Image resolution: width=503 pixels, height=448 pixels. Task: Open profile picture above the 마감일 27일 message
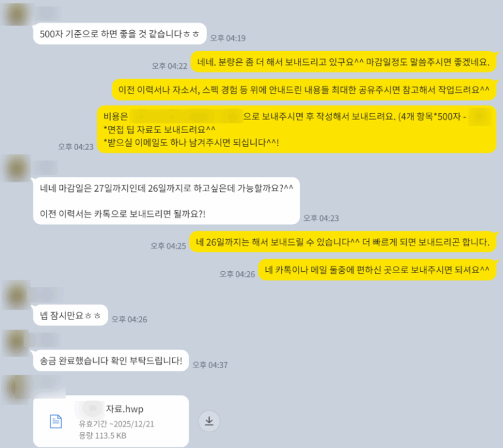tap(16, 168)
